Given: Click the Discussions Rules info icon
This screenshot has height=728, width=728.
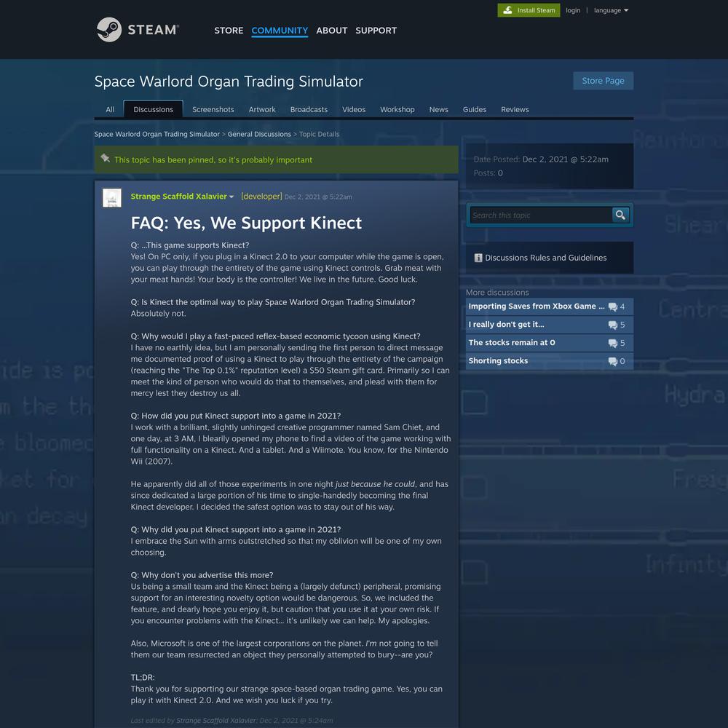Looking at the screenshot, I should point(478,258).
